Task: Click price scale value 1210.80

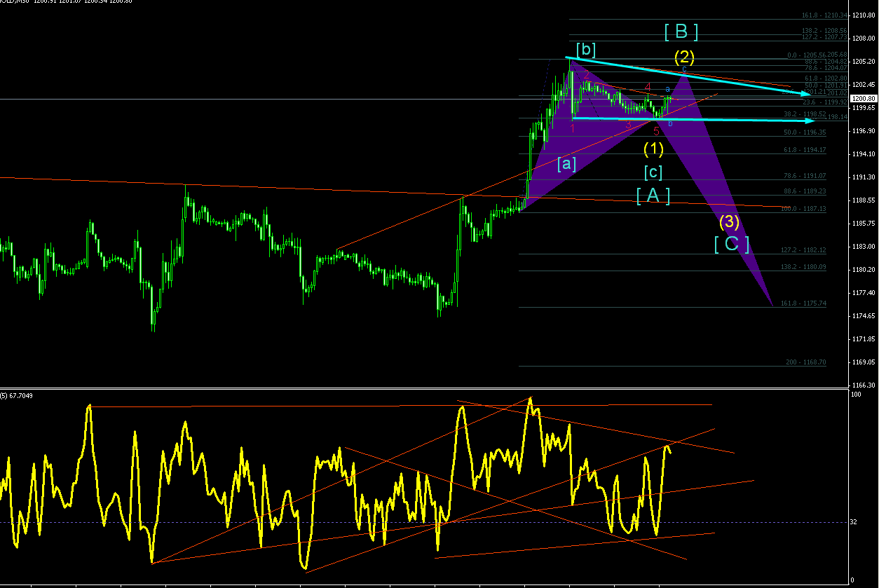Action: point(865,15)
